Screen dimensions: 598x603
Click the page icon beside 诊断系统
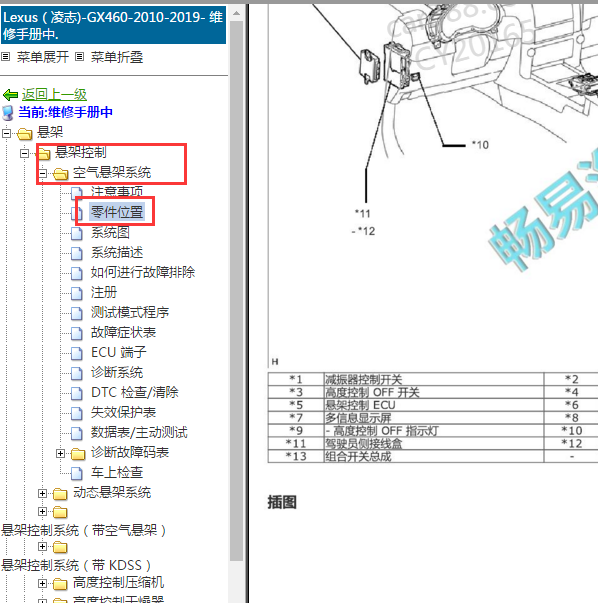pos(77,373)
